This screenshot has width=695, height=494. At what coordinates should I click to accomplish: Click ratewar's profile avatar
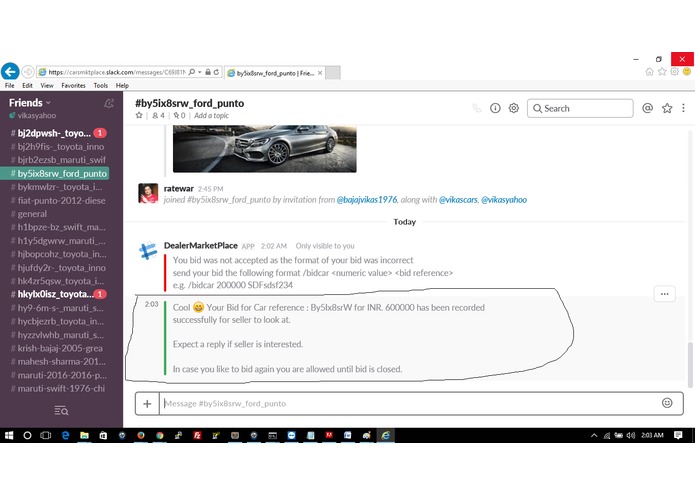148,193
